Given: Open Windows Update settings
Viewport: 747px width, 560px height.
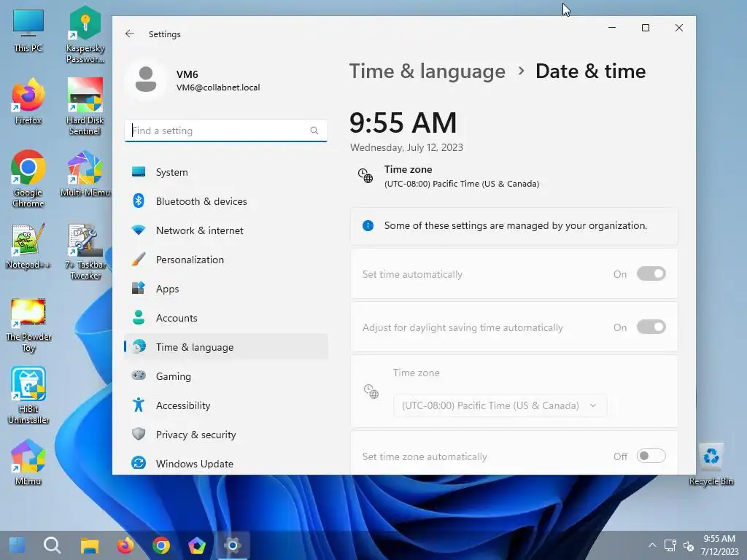Looking at the screenshot, I should pos(226,463).
